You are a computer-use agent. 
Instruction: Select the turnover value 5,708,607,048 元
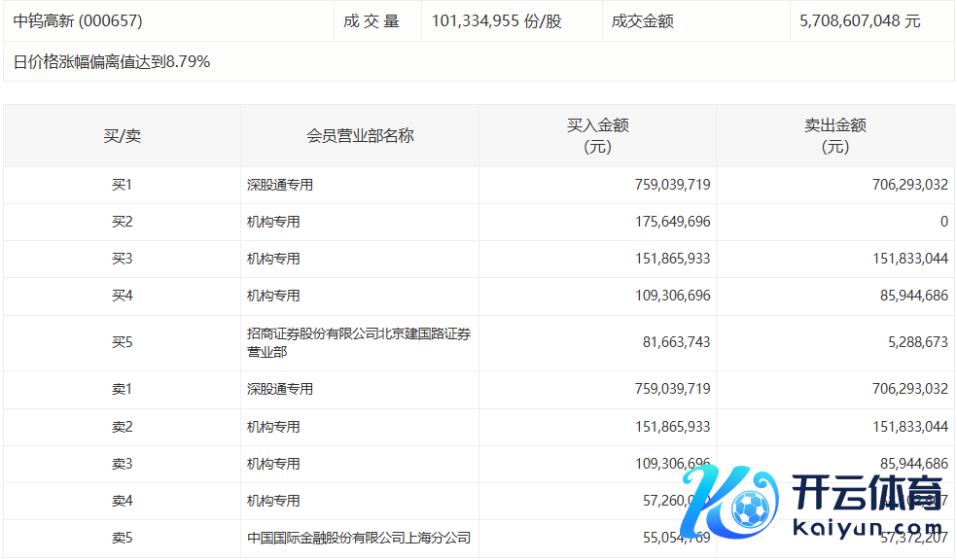[x=859, y=20]
